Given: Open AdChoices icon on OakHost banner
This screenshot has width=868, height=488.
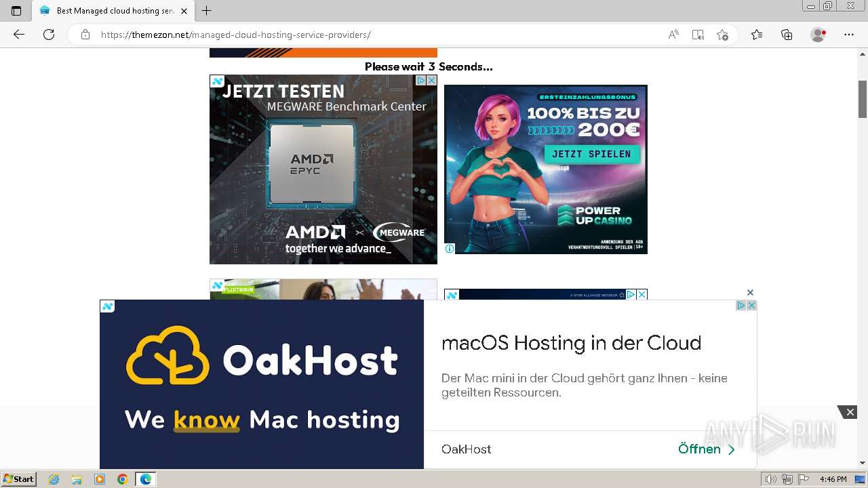Looking at the screenshot, I should click(741, 306).
